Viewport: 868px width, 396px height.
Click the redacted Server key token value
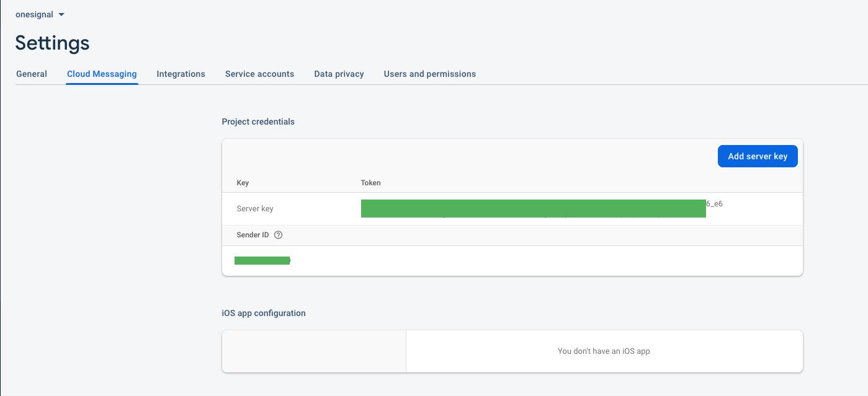pyautogui.click(x=533, y=208)
